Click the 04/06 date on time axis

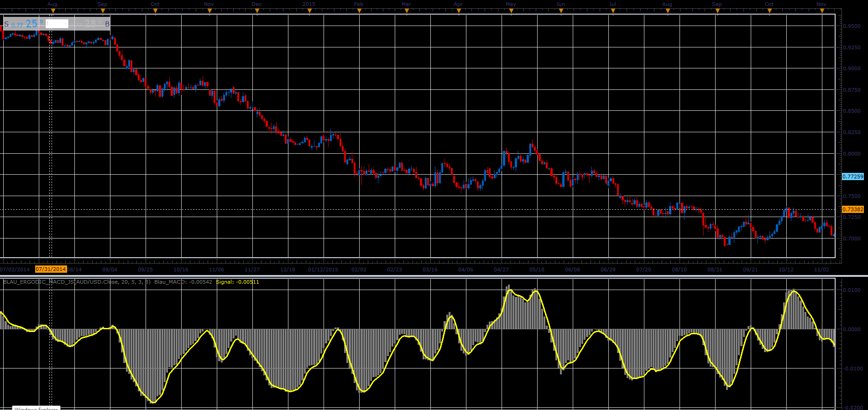465,270
